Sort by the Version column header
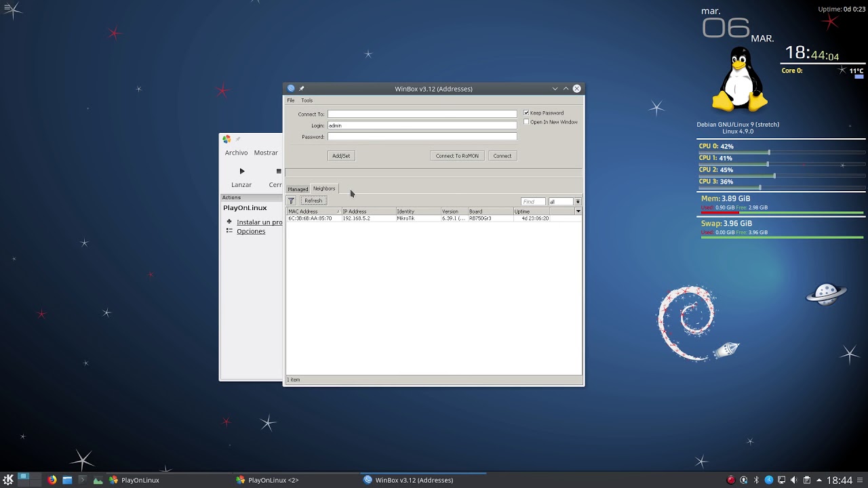Viewport: 868px width, 488px height. click(x=454, y=211)
